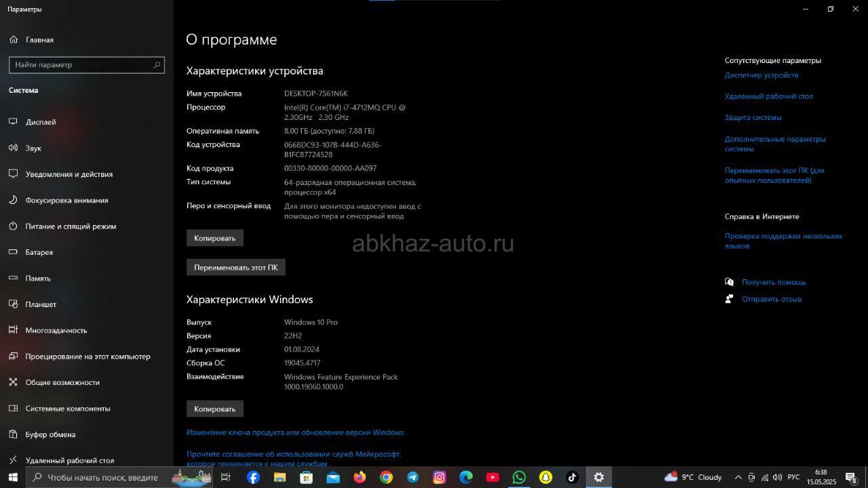
Task: Open the Память storage settings
Action: coord(38,279)
